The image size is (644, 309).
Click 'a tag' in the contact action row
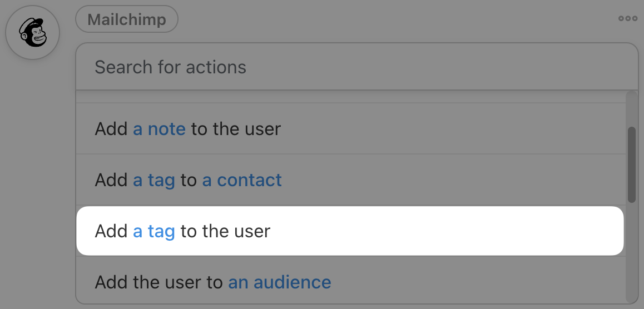154,180
